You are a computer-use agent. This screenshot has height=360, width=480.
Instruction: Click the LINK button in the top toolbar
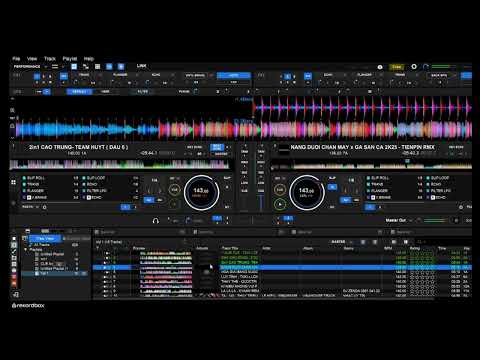141,66
